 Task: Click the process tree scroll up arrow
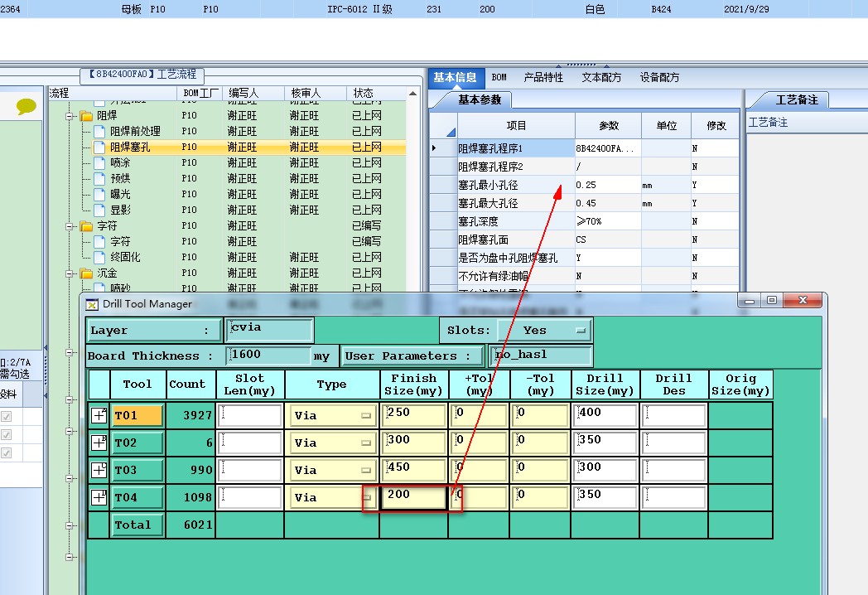click(x=413, y=94)
